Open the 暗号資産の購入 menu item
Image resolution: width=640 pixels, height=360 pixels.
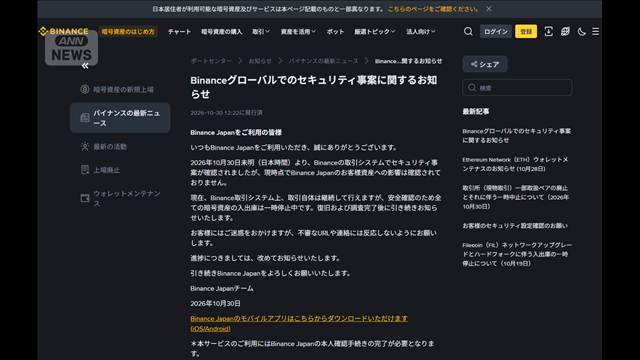point(222,31)
